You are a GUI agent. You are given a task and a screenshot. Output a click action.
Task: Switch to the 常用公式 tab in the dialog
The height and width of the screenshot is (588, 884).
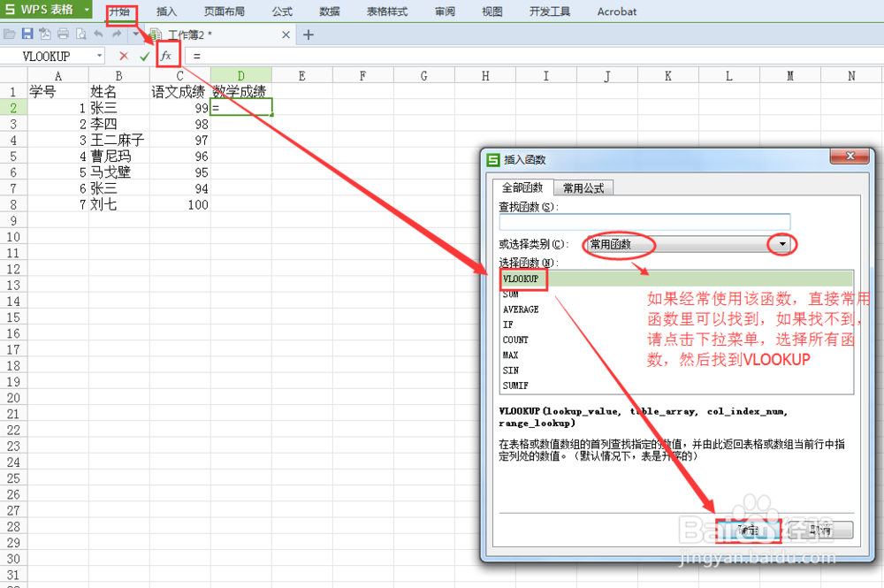pos(583,187)
